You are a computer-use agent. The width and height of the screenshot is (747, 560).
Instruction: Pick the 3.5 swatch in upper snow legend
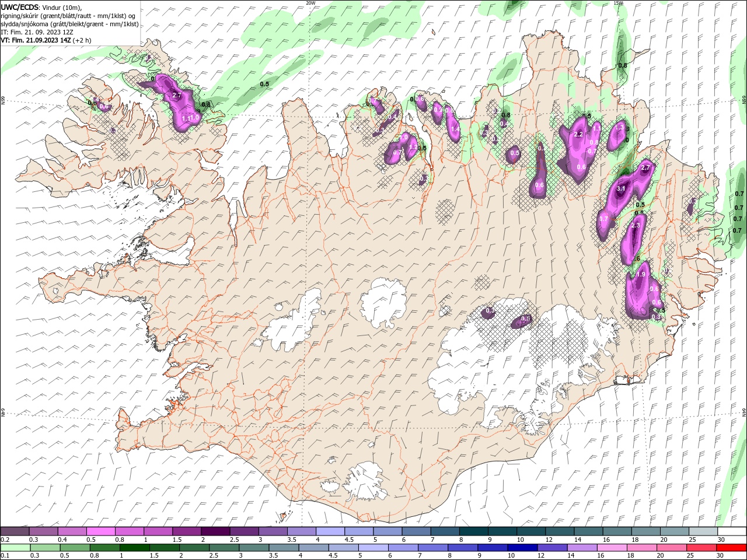301,531
